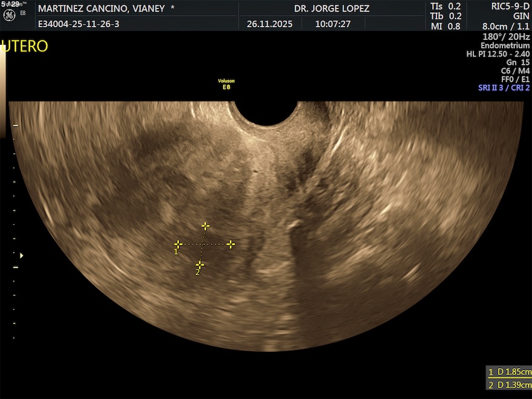
Task: Select the top caliper of measurement 2
Action: 206,226
